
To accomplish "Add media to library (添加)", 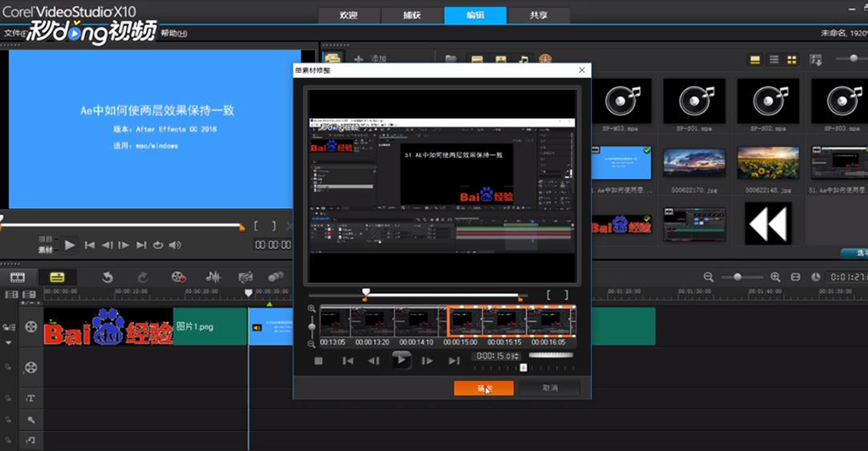I will pos(371,59).
